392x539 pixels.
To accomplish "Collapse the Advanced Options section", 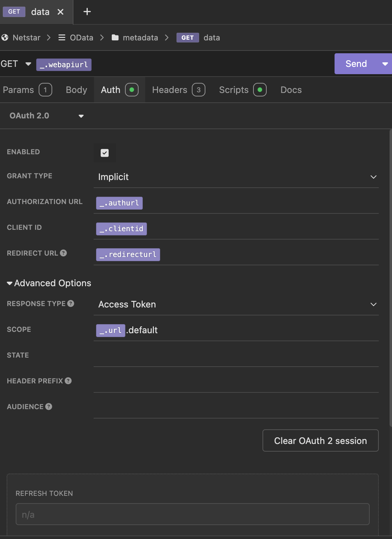I will coord(49,283).
